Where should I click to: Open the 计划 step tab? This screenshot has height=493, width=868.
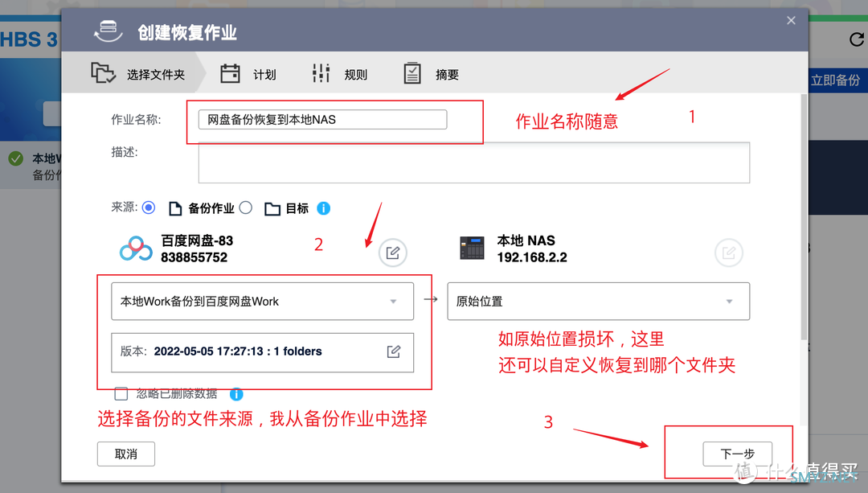pos(248,74)
